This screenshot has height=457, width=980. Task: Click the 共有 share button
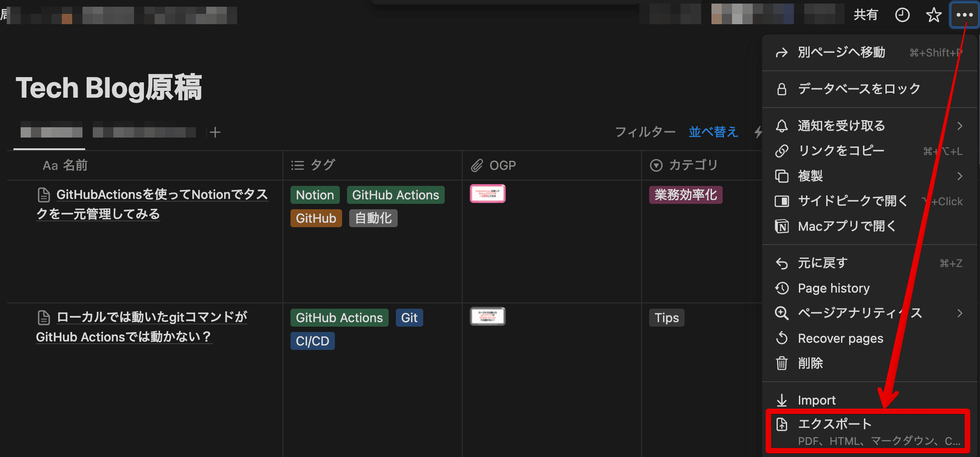(x=865, y=15)
